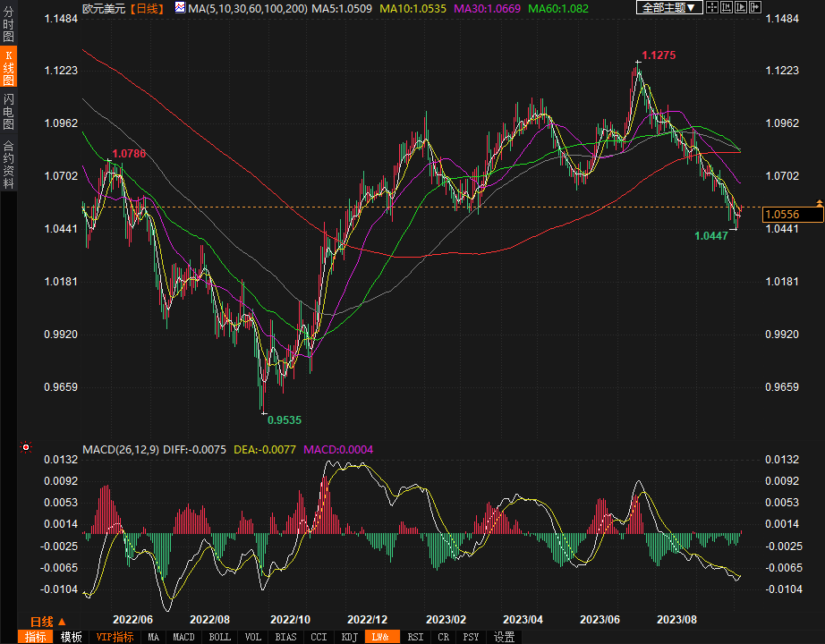Click the 1.0556 current price label
The image size is (825, 644).
[x=792, y=215]
